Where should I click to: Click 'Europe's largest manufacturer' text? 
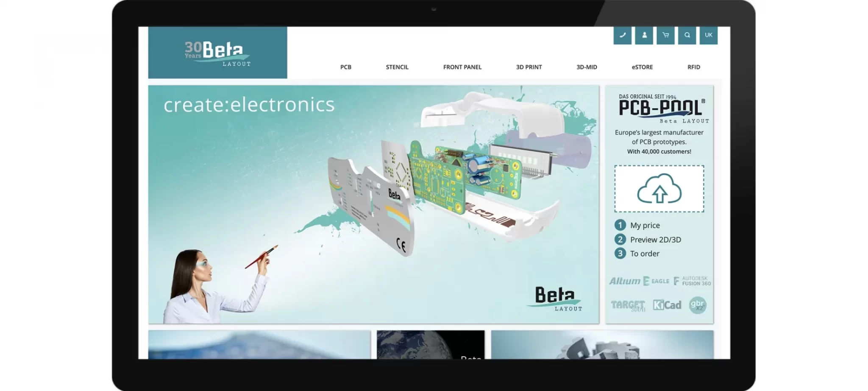click(659, 137)
